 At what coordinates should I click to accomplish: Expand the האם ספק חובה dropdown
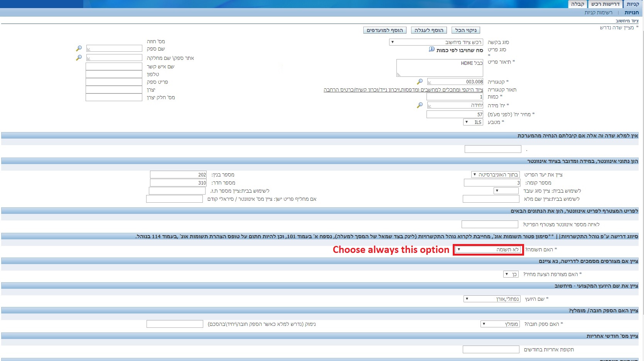pos(500,324)
